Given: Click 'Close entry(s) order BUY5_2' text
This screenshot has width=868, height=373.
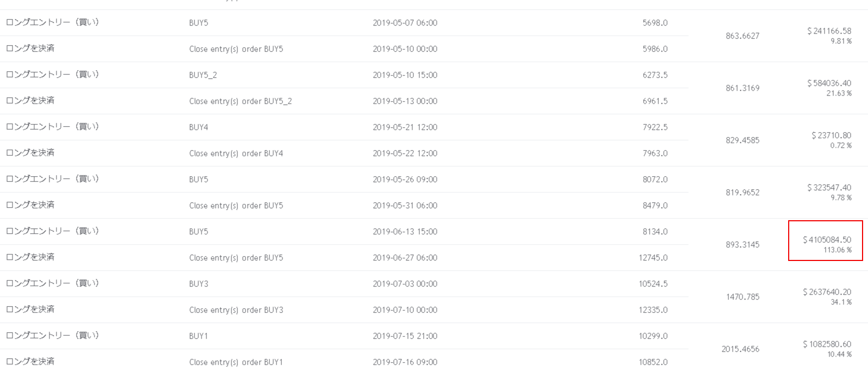Looking at the screenshot, I should tap(240, 101).
